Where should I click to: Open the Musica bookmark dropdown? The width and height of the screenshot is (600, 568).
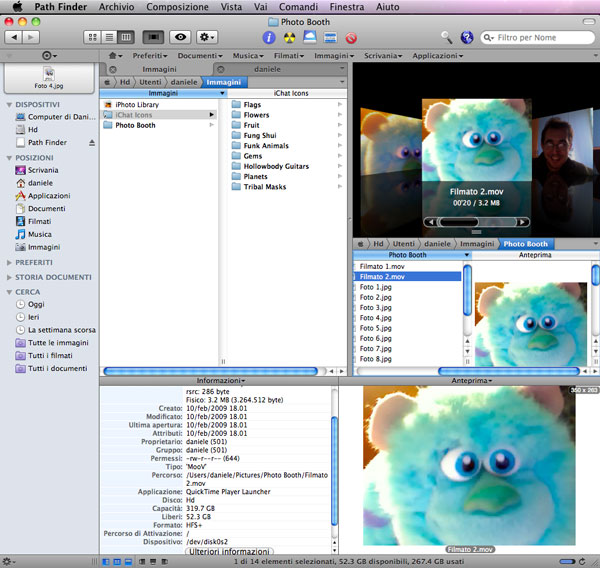[x=248, y=56]
